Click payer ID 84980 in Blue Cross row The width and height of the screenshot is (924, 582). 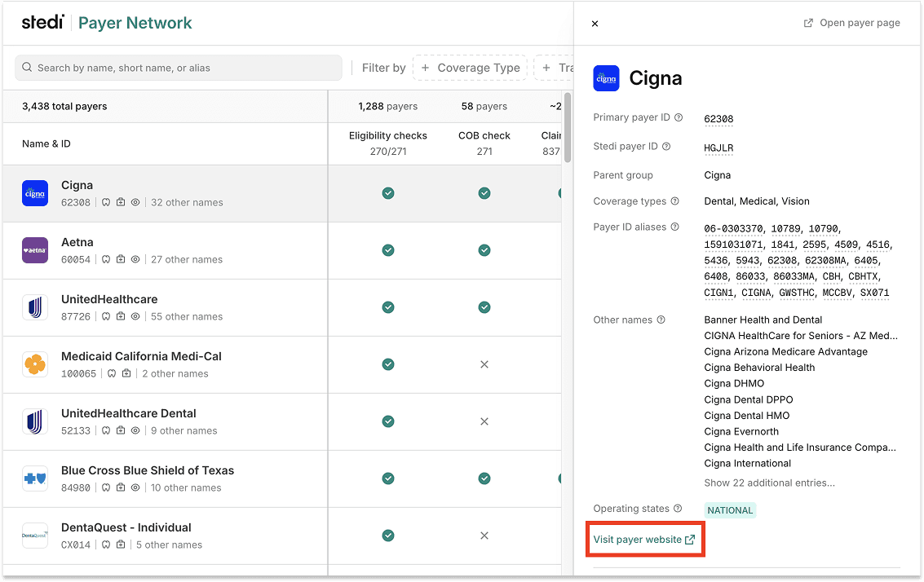(76, 487)
